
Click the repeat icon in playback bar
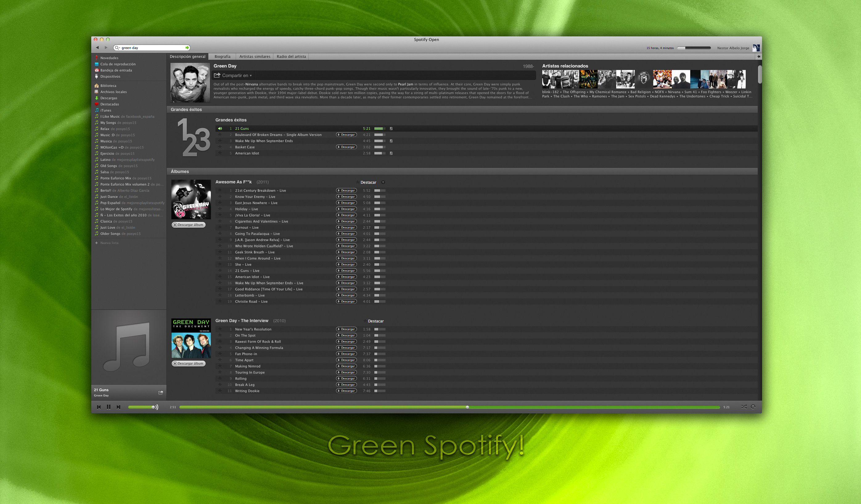point(753,407)
